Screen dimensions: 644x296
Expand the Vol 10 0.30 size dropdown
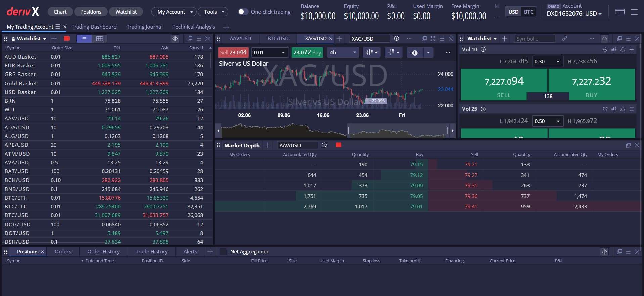pyautogui.click(x=547, y=62)
